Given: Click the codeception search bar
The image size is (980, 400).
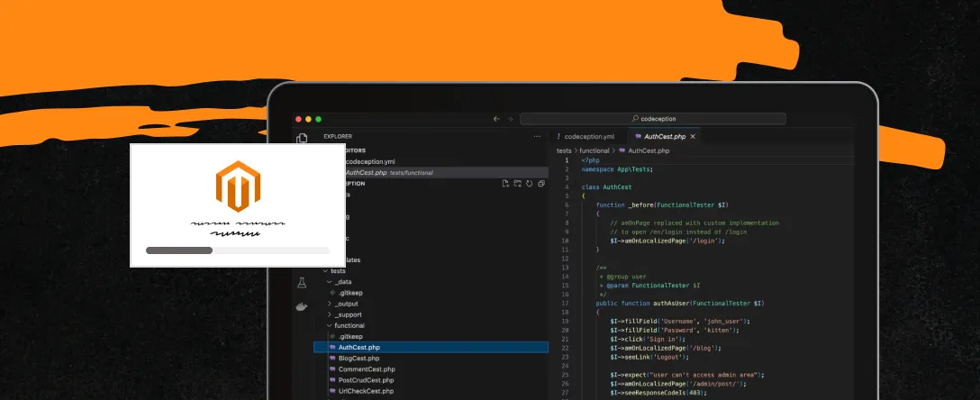Looking at the screenshot, I should coord(652,118).
